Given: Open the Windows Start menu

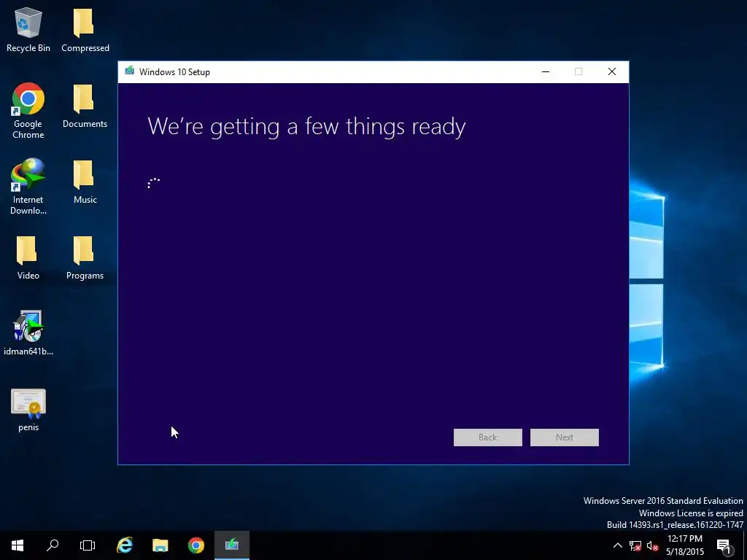Looking at the screenshot, I should (18, 545).
